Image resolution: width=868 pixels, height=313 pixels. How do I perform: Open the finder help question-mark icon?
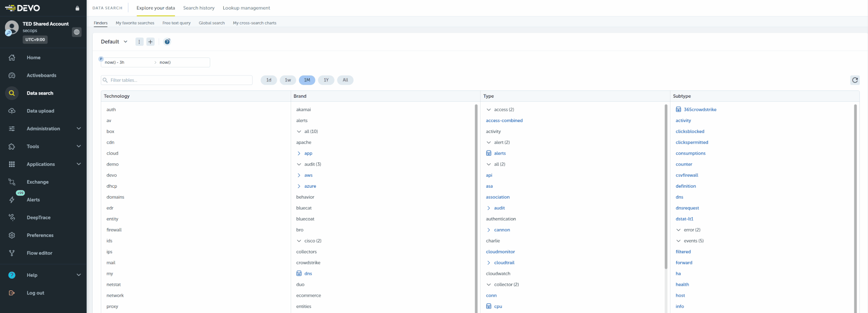[x=167, y=42]
